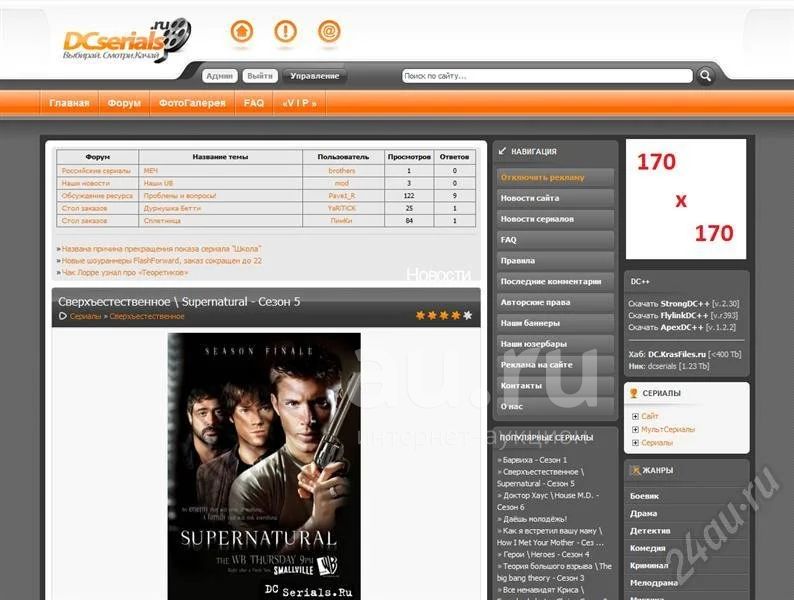Open Наши юзербары in navigation
This screenshot has height=600, width=794.
555,344
